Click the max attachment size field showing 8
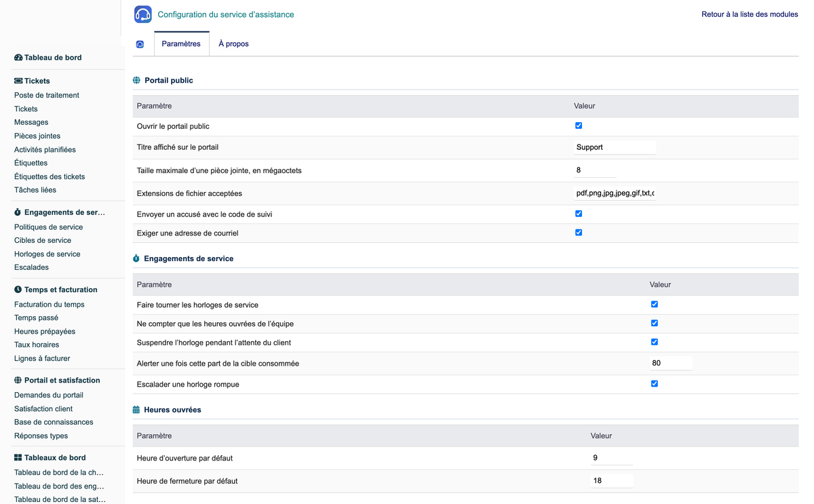 click(x=595, y=170)
